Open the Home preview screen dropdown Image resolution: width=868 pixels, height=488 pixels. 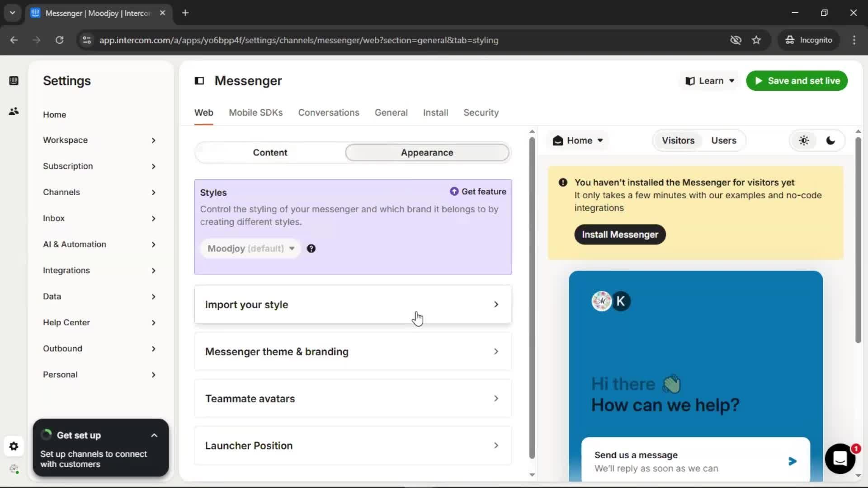(x=578, y=141)
